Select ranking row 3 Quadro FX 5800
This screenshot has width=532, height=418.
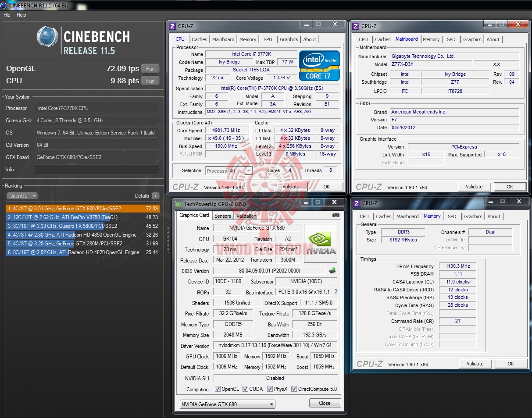point(83,226)
